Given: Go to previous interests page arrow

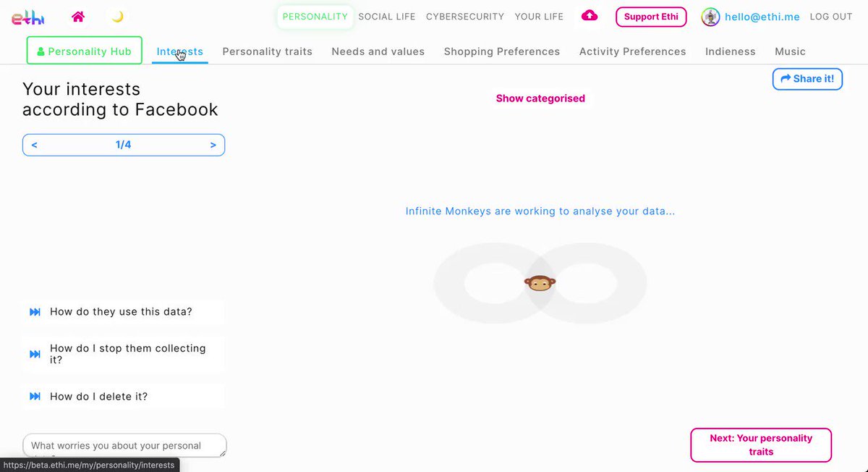Looking at the screenshot, I should (34, 145).
